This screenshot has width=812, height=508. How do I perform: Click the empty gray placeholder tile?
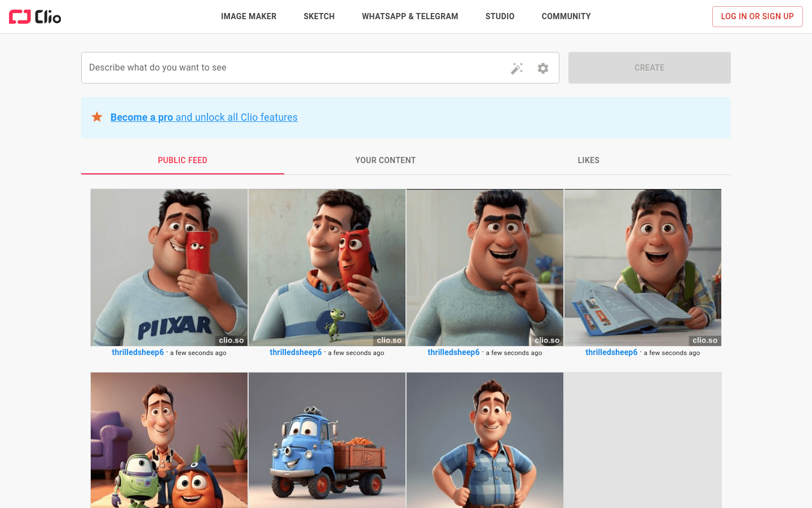(x=643, y=440)
